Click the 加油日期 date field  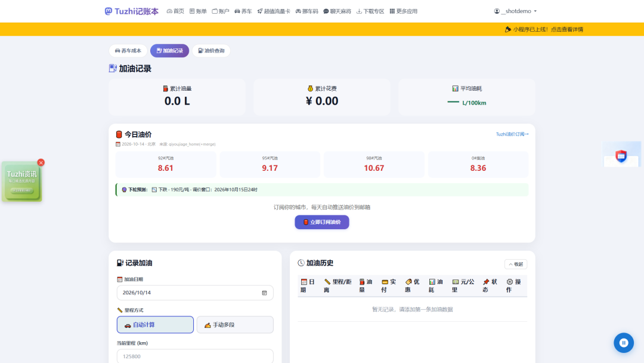click(195, 293)
